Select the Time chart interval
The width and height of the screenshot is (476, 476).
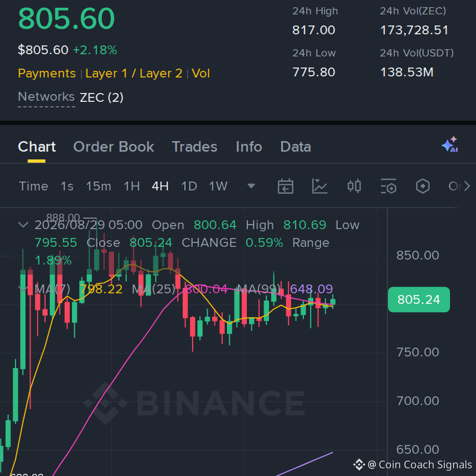tap(33, 186)
